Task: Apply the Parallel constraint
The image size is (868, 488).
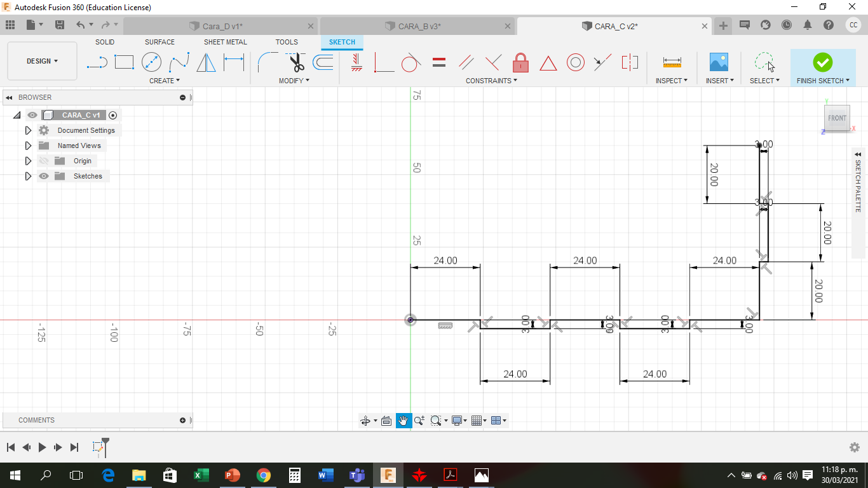Action: [466, 62]
